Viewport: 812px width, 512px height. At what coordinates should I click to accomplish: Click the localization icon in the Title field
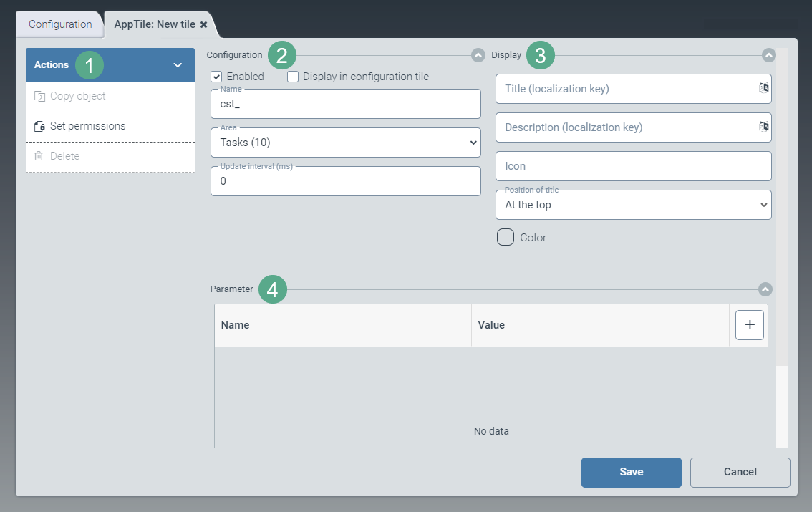(763, 88)
